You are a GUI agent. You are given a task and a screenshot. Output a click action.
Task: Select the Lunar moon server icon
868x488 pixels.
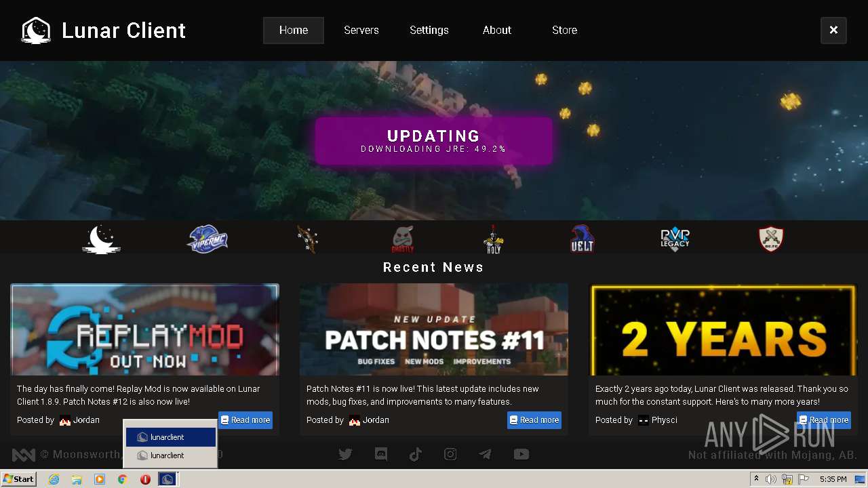(102, 239)
